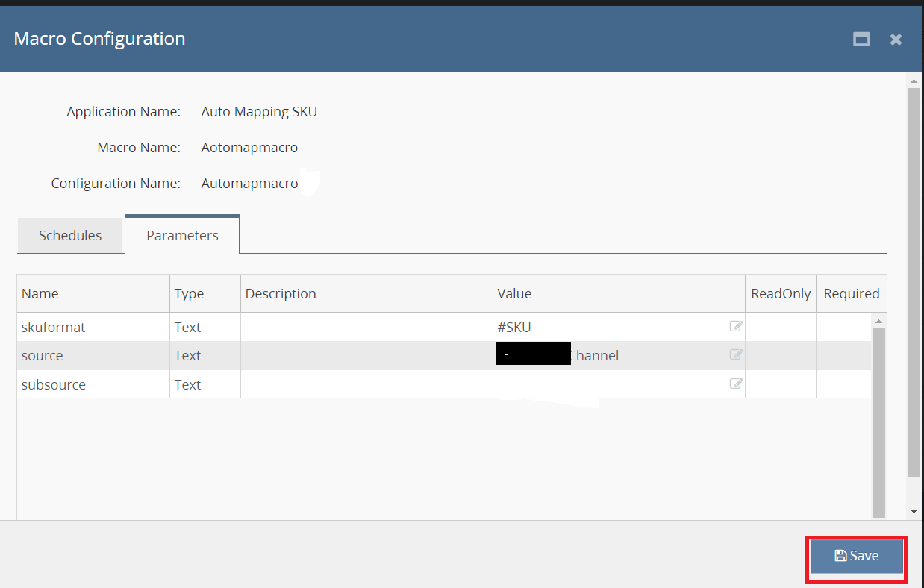The height and width of the screenshot is (588, 924).
Task: Click the #SKU value cell
Action: pyautogui.click(x=515, y=327)
